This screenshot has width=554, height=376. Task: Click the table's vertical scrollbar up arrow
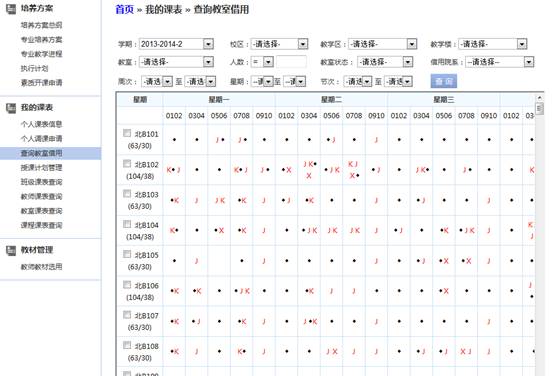click(539, 98)
